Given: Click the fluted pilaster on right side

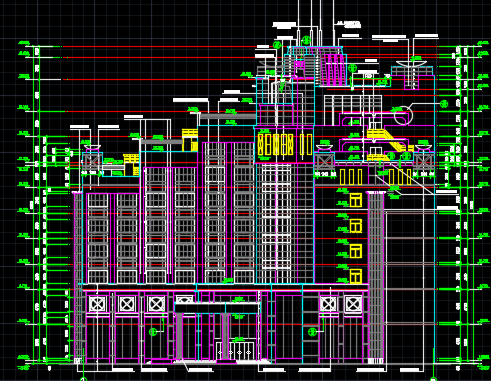Looking at the screenshot, I should (x=376, y=277).
